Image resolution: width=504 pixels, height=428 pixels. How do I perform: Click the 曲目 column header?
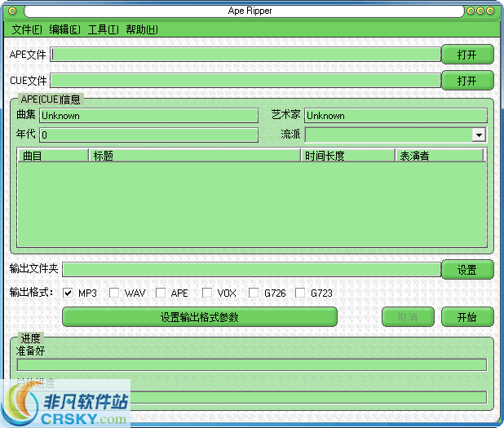[53, 156]
